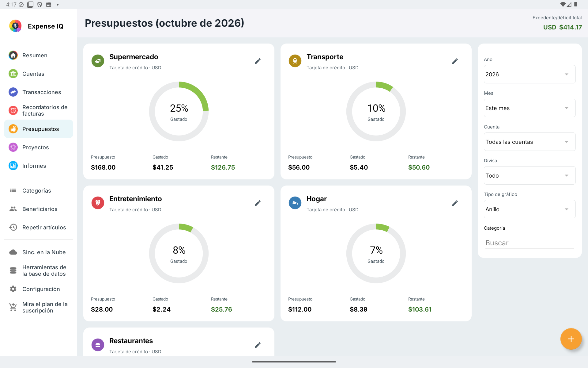The height and width of the screenshot is (368, 588).
Task: Click the status bar battery icon
Action: point(576,4)
